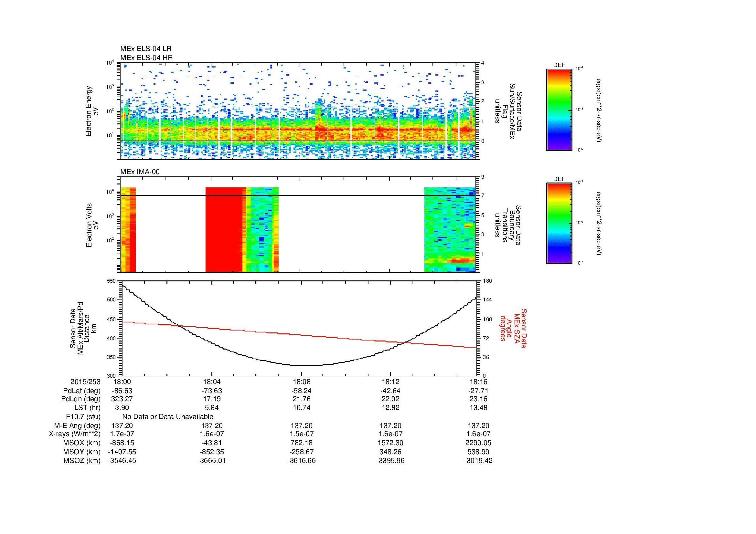Viewport: 756px width, 534px height.
Task: Click the 'Boundary Transitions' axis label
Action: [508, 225]
